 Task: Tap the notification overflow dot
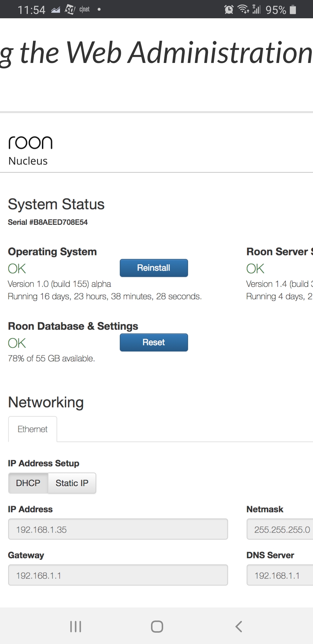click(x=99, y=10)
